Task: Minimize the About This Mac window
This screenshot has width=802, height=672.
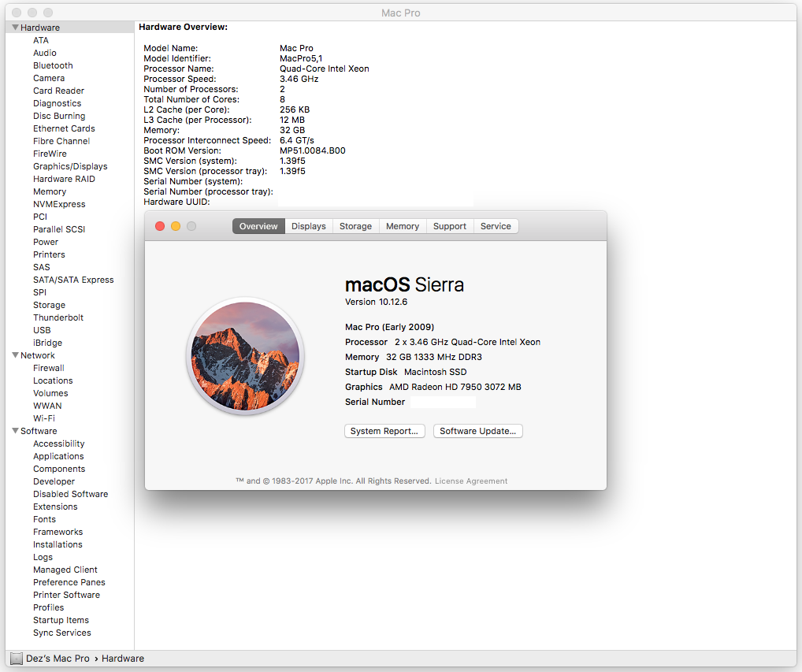Action: pos(176,226)
